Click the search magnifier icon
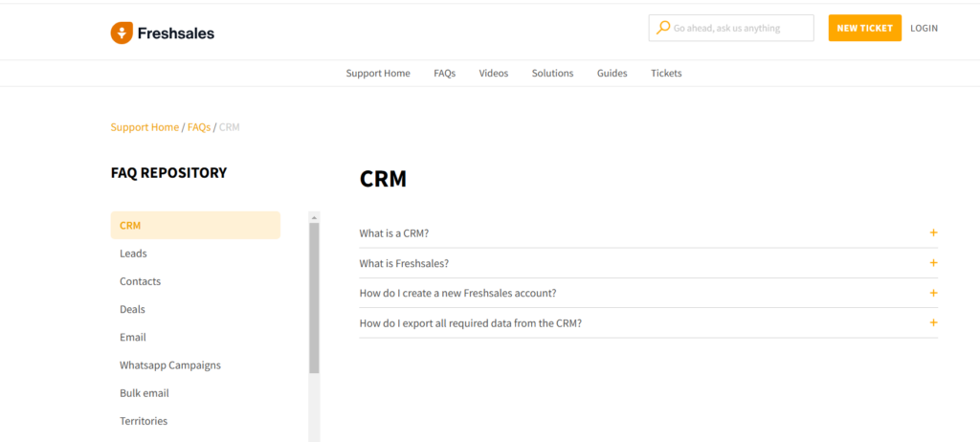 pos(662,28)
